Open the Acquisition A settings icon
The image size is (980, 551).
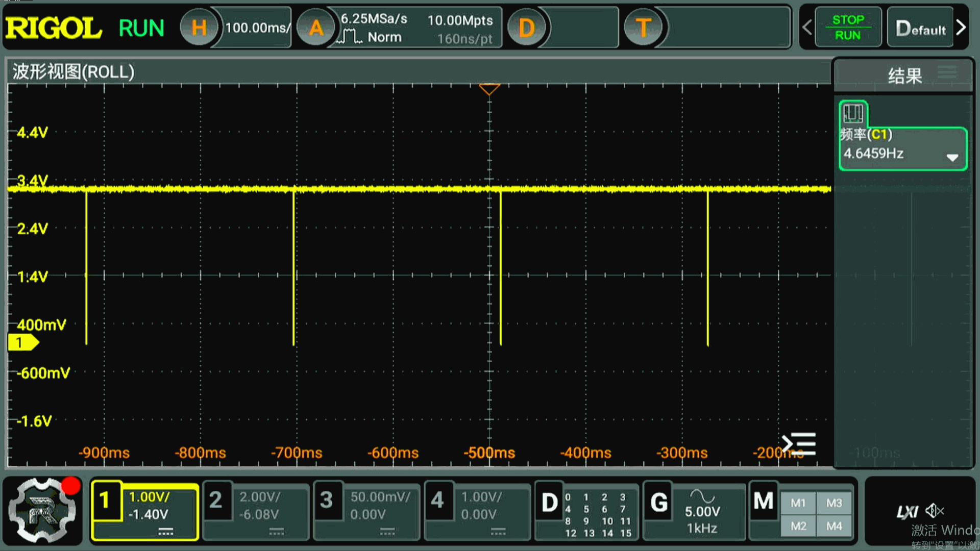[x=316, y=28]
